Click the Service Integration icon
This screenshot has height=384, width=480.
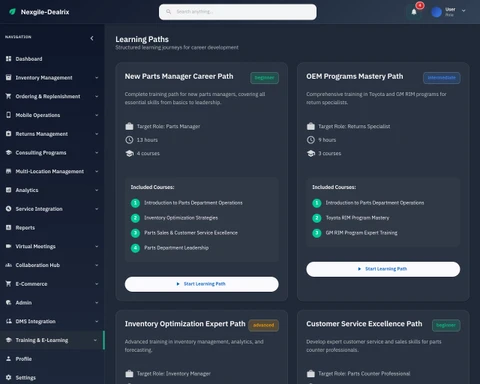click(9, 209)
